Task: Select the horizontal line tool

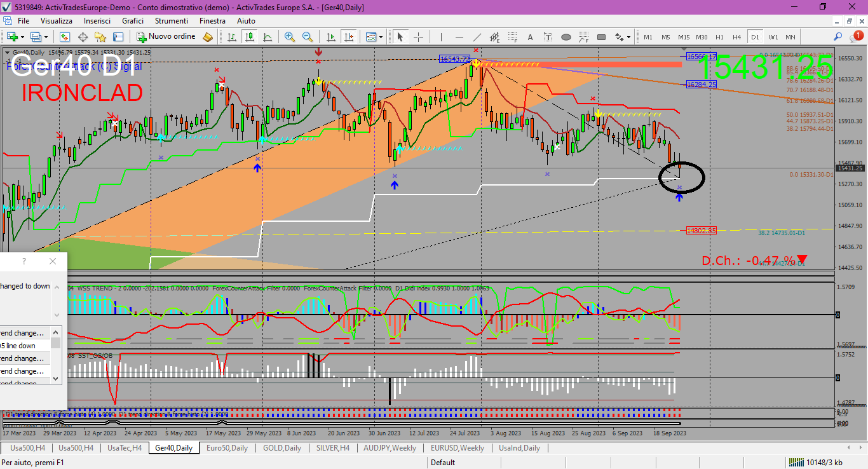Action: [x=459, y=37]
